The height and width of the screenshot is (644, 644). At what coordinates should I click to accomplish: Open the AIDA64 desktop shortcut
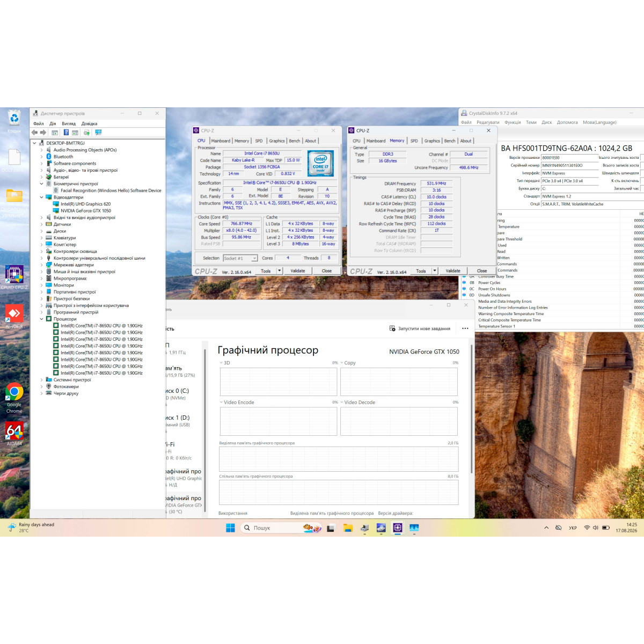(x=14, y=434)
